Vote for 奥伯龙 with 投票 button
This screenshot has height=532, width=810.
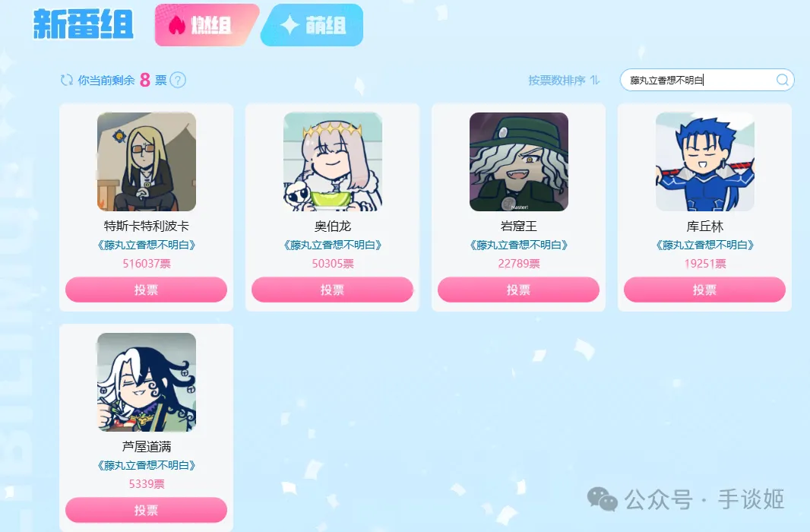[332, 290]
